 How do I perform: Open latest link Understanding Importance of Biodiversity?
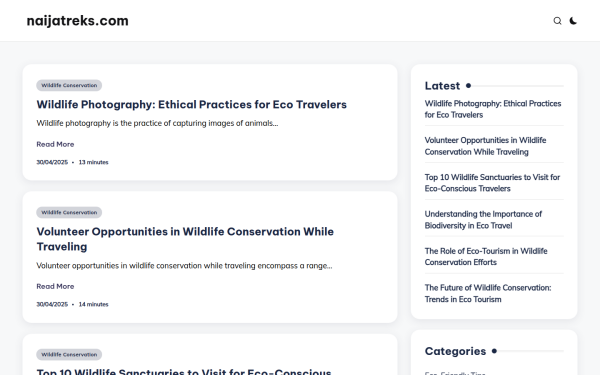click(483, 220)
